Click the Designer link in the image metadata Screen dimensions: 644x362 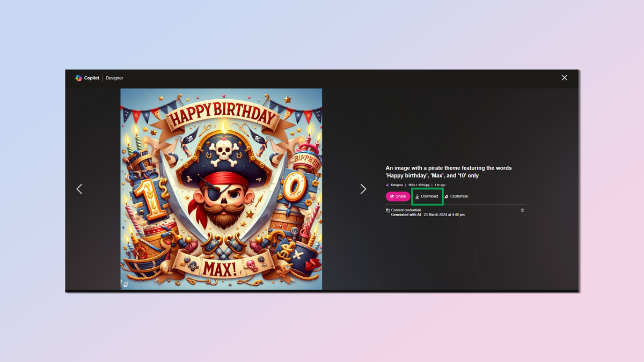(x=397, y=184)
